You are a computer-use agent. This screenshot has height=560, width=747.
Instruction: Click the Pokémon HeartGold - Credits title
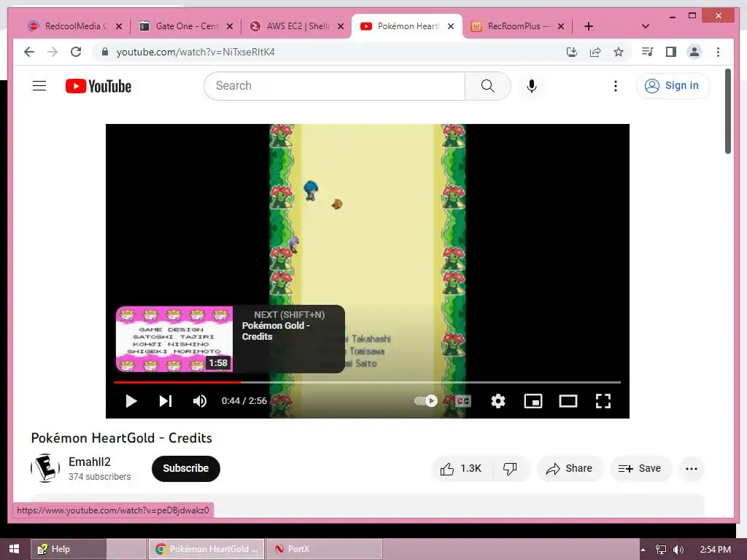(122, 438)
